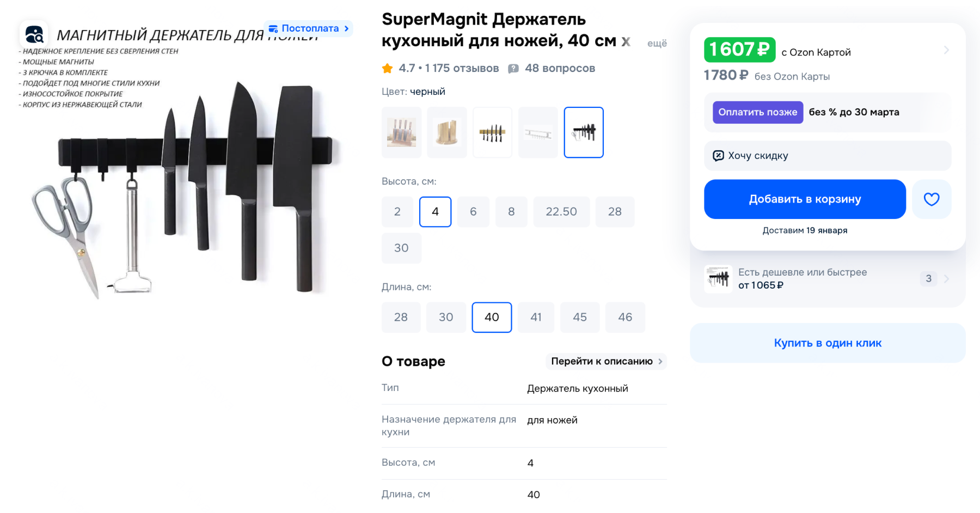Click the star rating icon
980x513 pixels.
point(387,68)
